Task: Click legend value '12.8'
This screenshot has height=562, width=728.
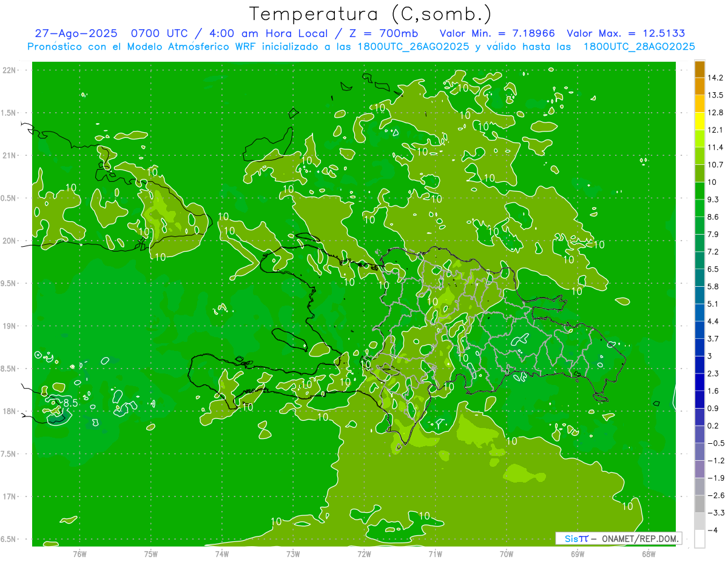Action: click(x=715, y=113)
